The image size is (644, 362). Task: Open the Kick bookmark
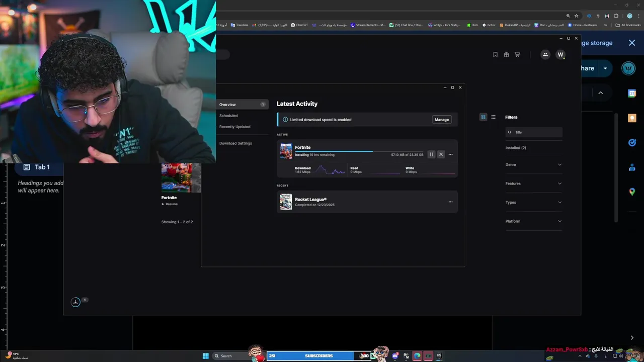coord(472,25)
